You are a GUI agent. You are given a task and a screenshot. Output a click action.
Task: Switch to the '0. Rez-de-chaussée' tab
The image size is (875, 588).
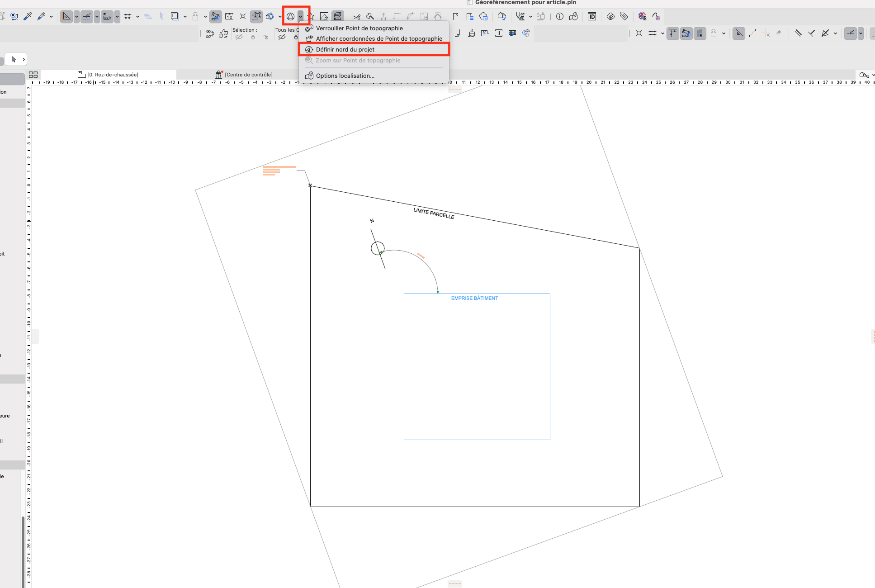coord(109,75)
